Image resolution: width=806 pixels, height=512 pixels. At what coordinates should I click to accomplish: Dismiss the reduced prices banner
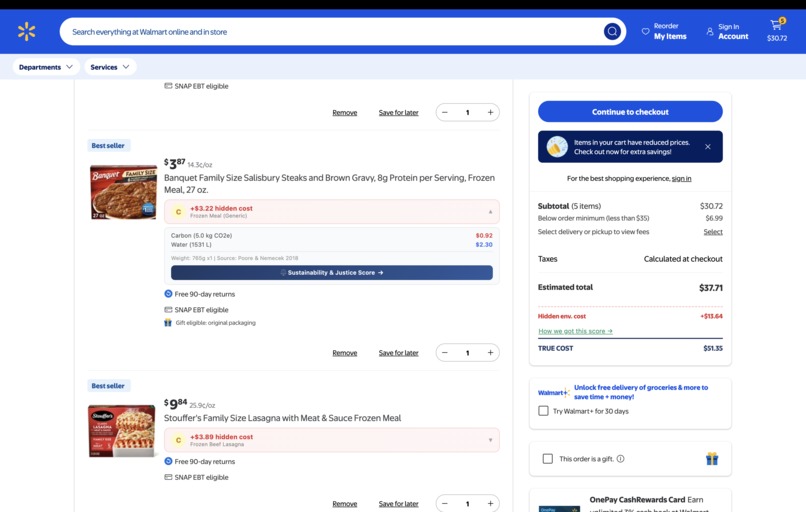(708, 147)
